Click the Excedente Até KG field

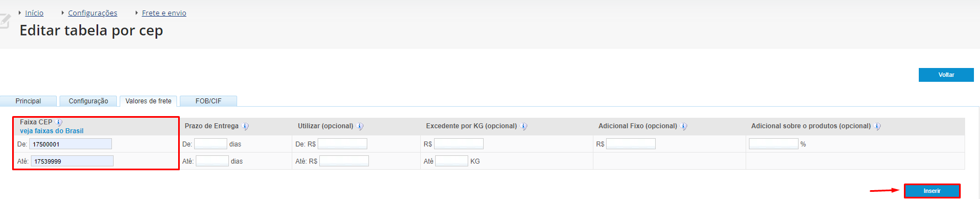tap(452, 161)
